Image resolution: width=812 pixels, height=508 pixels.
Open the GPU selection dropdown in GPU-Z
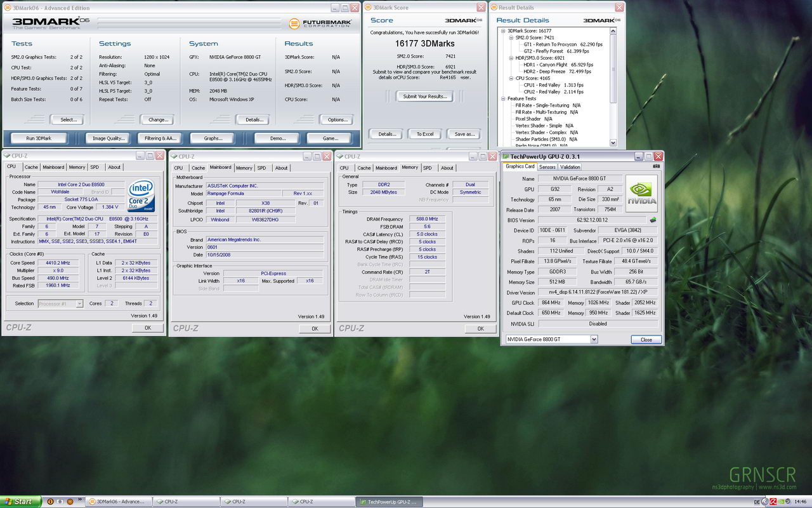[x=594, y=339]
